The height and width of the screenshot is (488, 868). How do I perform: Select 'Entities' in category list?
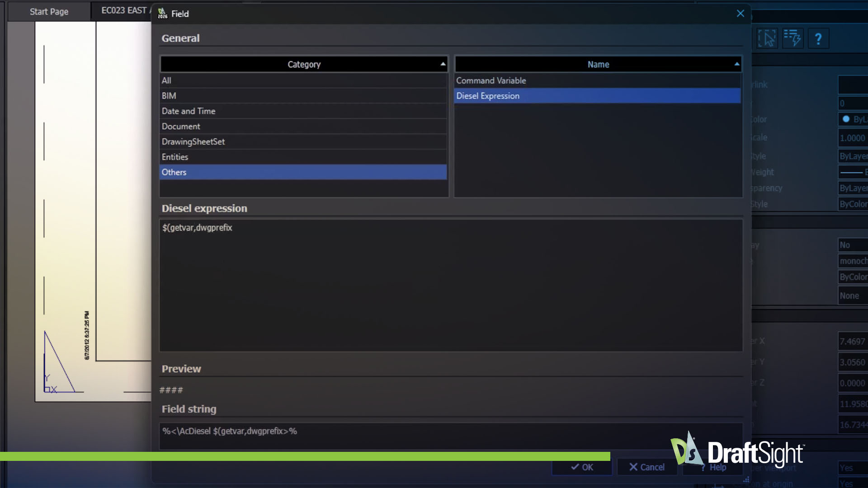click(303, 157)
